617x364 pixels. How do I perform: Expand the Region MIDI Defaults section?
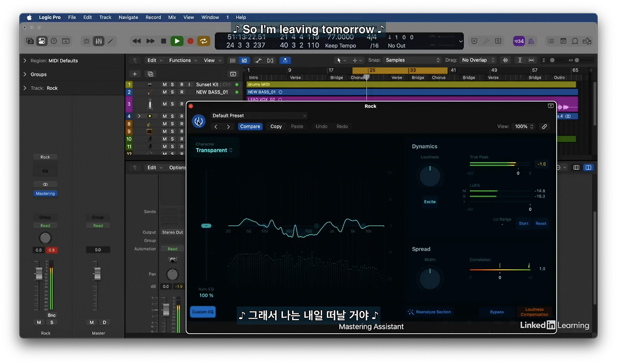pyautogui.click(x=25, y=61)
